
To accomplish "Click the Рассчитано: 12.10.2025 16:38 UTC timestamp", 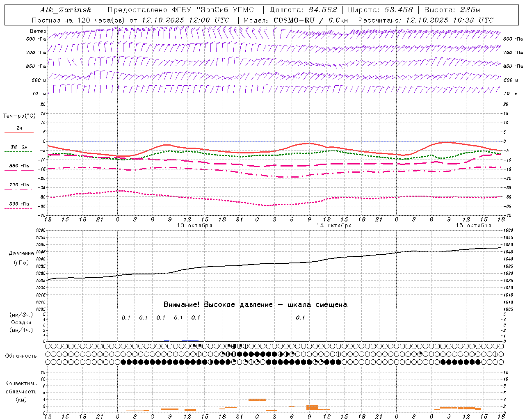I will [x=426, y=20].
